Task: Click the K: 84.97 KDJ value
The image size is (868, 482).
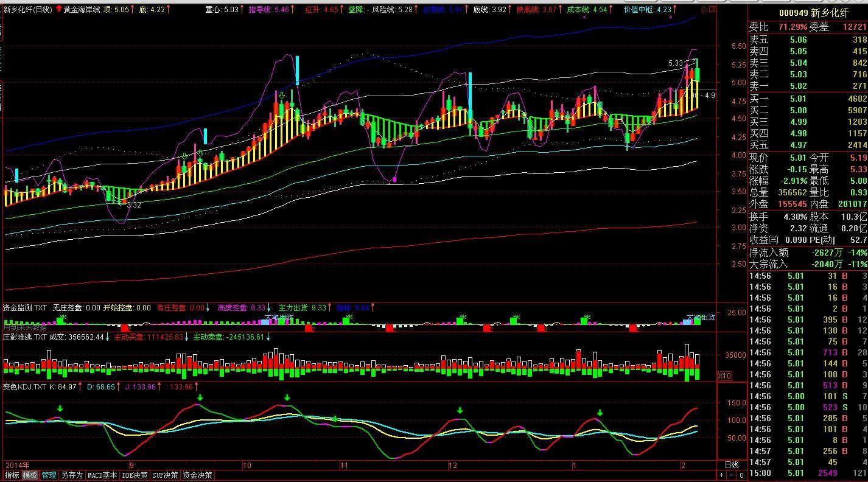Action: 63,386
